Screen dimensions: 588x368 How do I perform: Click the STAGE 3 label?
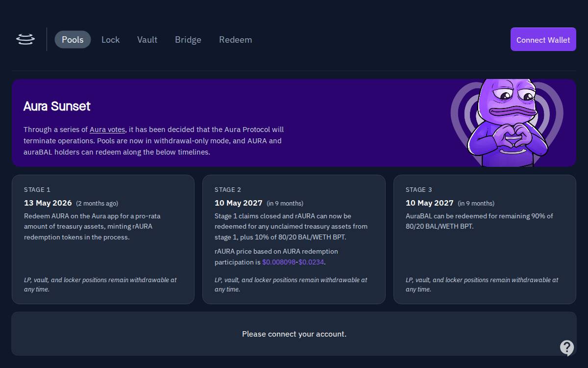pyautogui.click(x=419, y=189)
